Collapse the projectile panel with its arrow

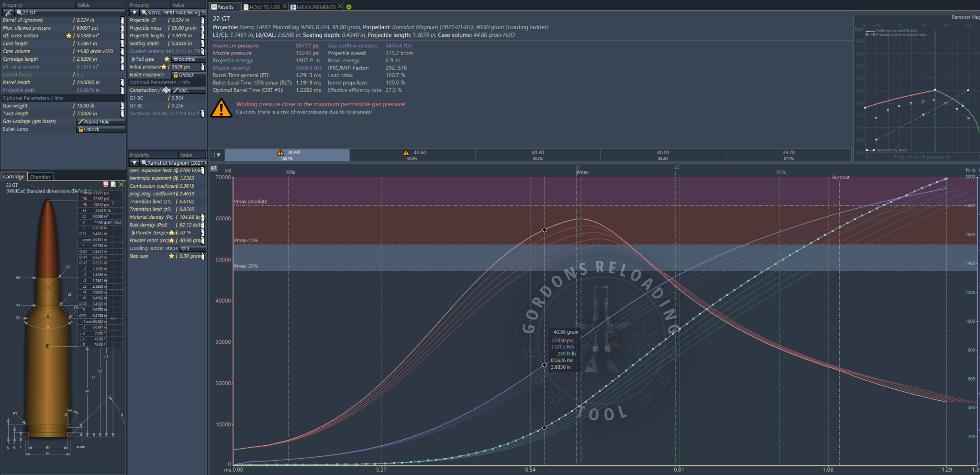pos(134,12)
